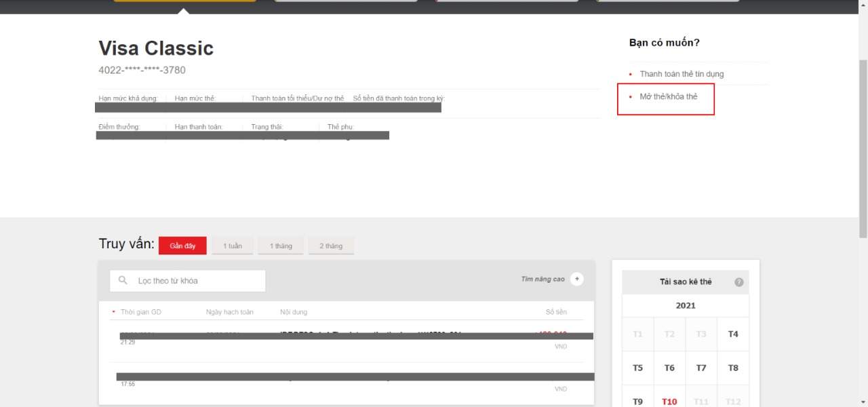Select T9 in the statement calendar

click(637, 402)
